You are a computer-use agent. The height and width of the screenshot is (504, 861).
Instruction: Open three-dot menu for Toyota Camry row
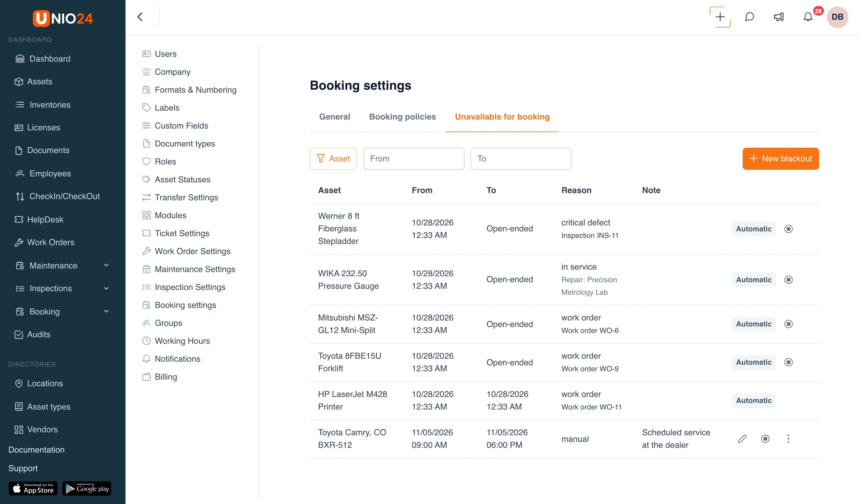coord(788,439)
